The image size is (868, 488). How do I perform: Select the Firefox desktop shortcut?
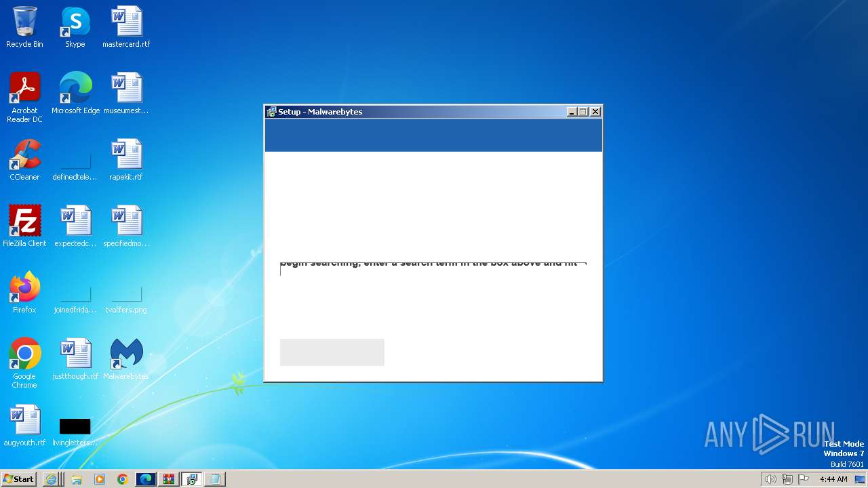pos(24,293)
